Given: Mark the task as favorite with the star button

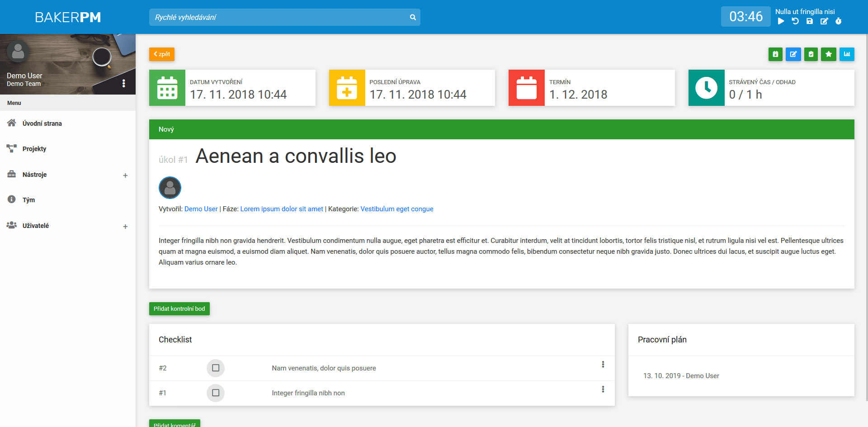Looking at the screenshot, I should pos(828,54).
